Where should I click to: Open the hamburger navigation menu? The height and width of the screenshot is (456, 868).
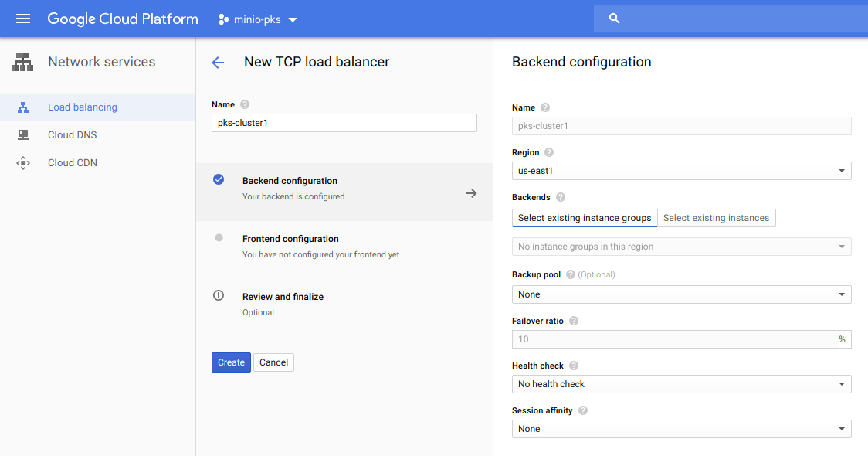(23, 19)
